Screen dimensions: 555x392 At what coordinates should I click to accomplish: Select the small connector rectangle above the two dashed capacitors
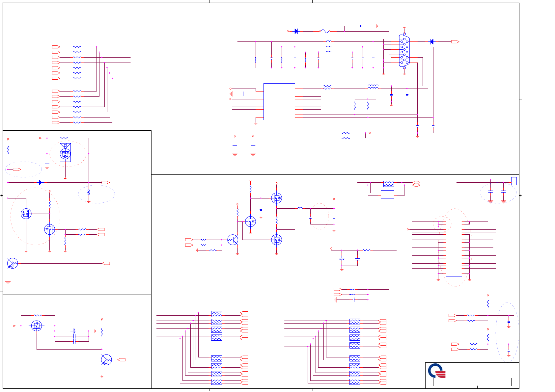(x=514, y=181)
